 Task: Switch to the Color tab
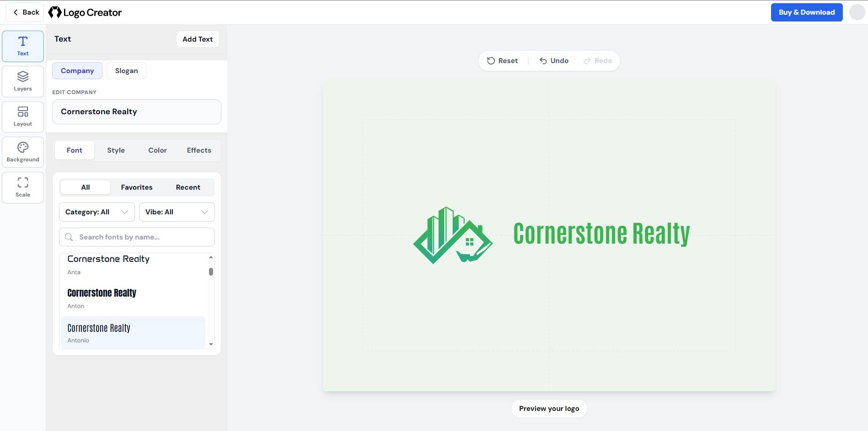click(157, 150)
